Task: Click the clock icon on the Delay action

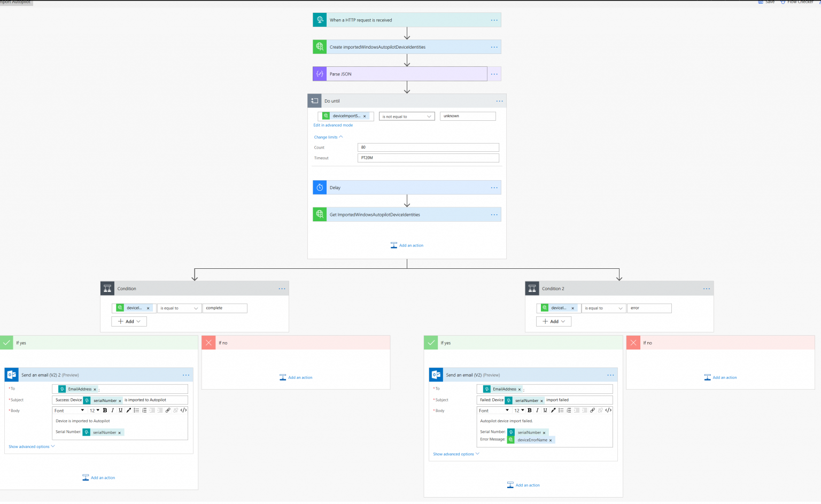Action: 319,187
